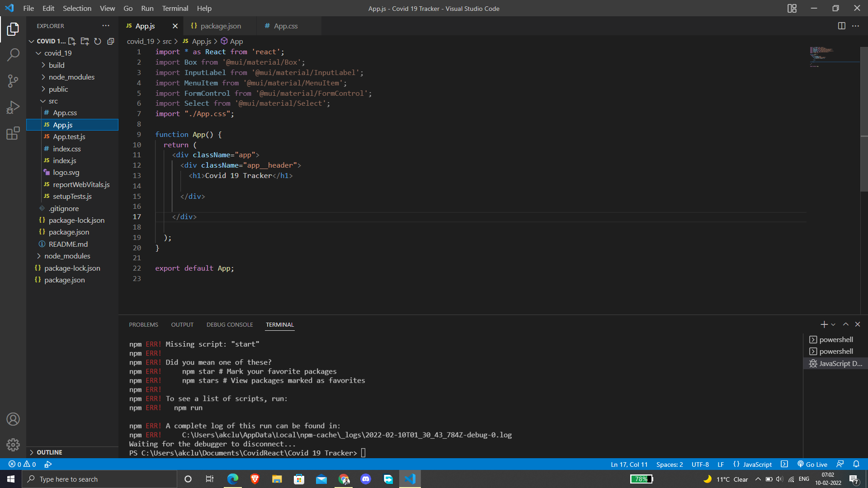Open the Accounts menu icon

pyautogui.click(x=13, y=419)
